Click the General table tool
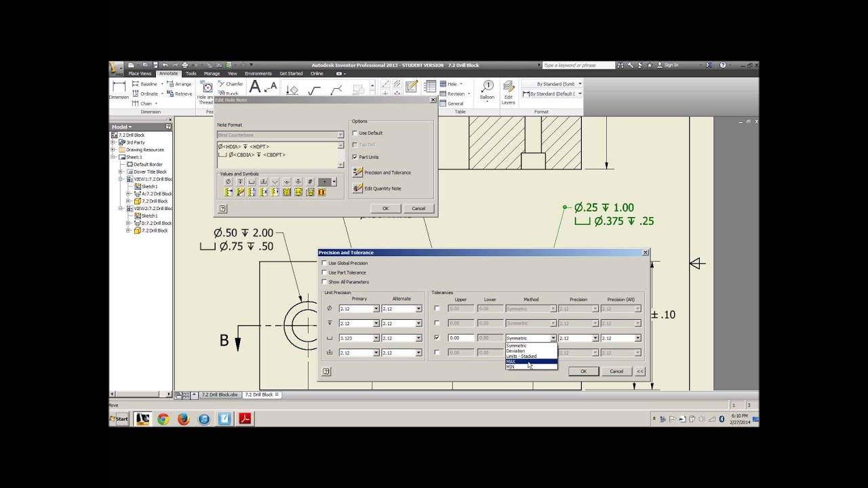The width and height of the screenshot is (868, 488). (452, 104)
